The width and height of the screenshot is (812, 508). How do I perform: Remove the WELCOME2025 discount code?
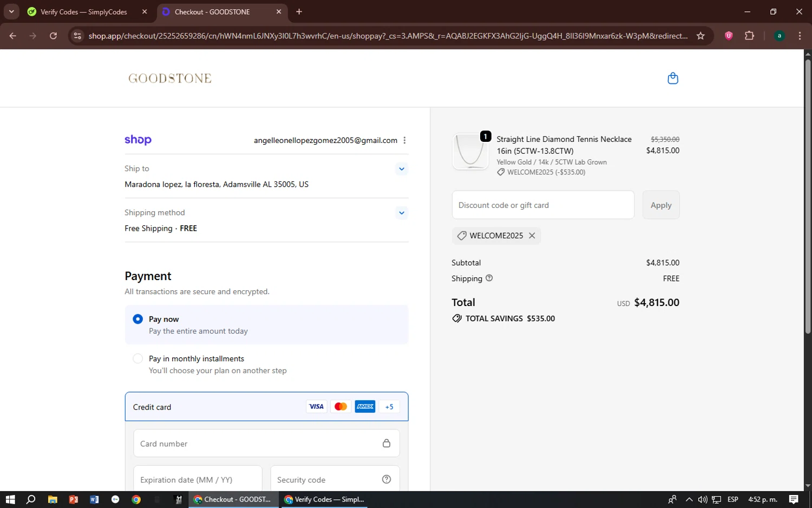point(532,236)
